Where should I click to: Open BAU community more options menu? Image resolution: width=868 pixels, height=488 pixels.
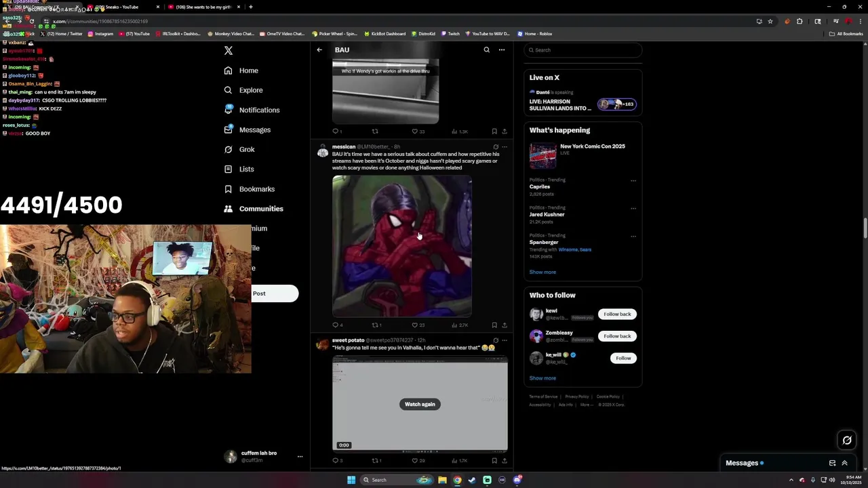(x=502, y=49)
